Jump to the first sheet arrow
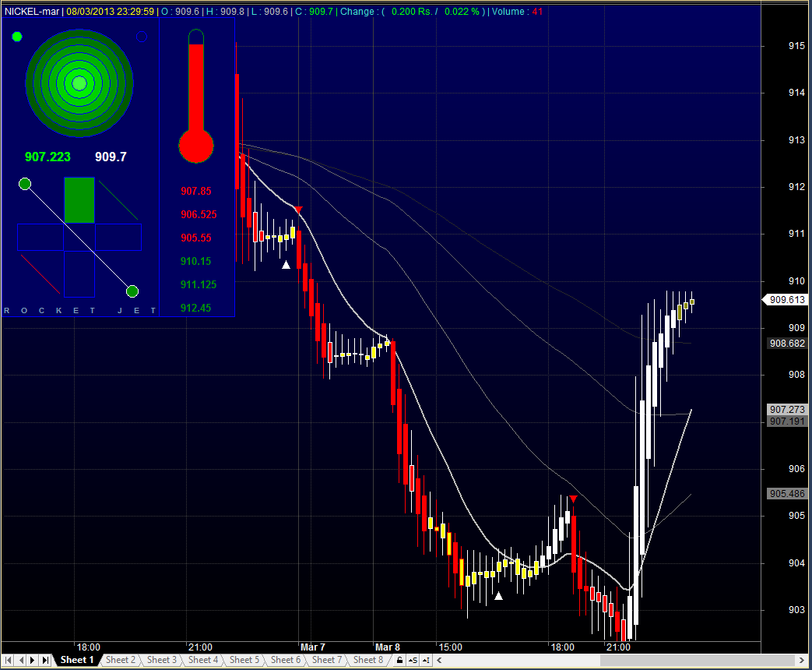 point(9,660)
